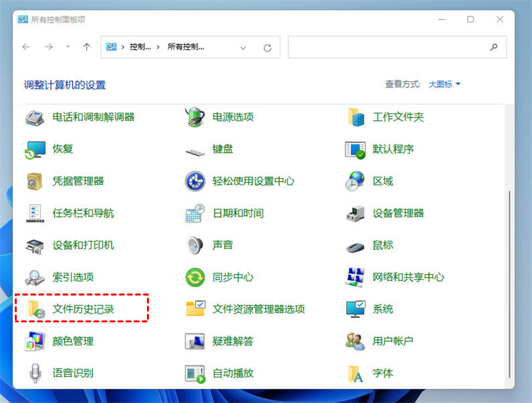Viewport: 532px width, 403px height.
Task: Click the title bar control panel icon
Action: click(23, 19)
